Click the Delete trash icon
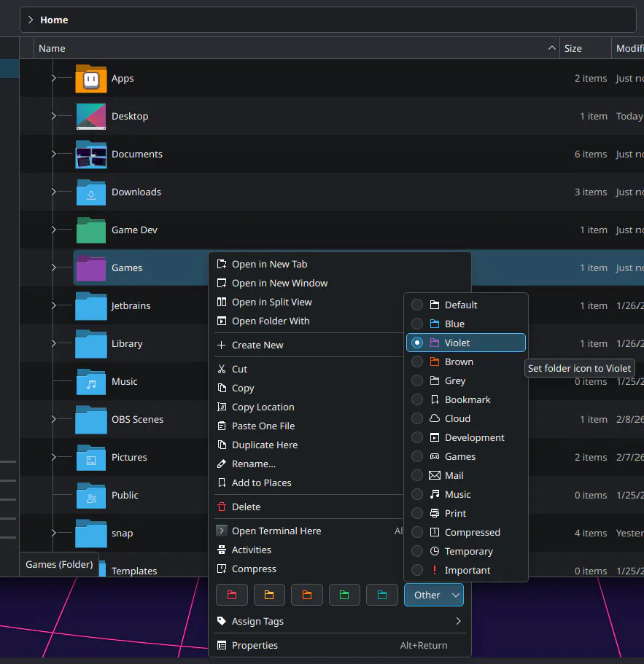This screenshot has width=644, height=664. [222, 507]
